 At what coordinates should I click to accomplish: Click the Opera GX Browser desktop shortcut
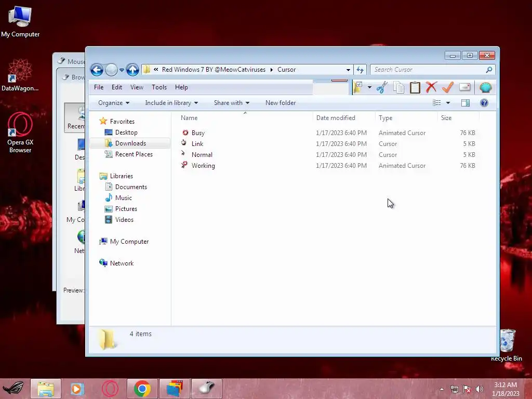20,133
